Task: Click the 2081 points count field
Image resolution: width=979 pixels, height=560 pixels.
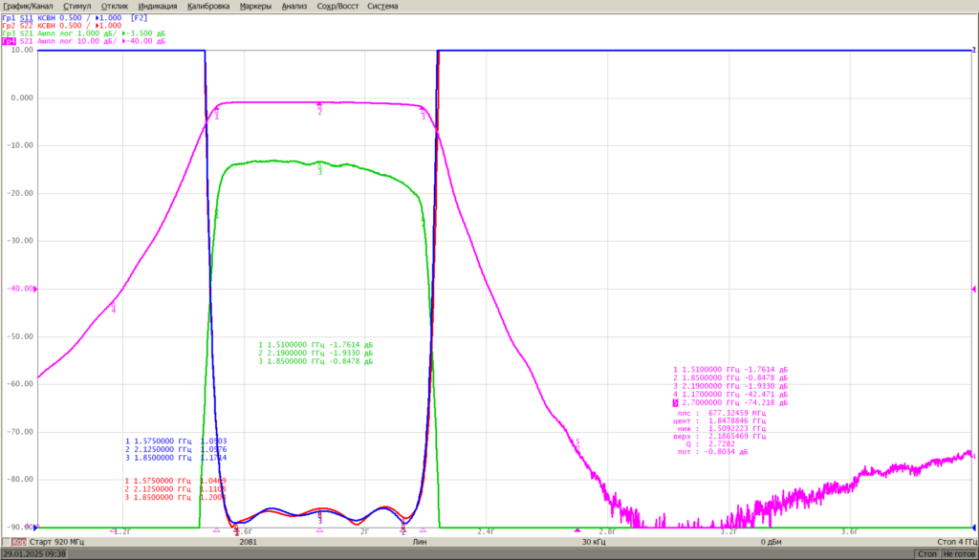Action: tap(248, 542)
